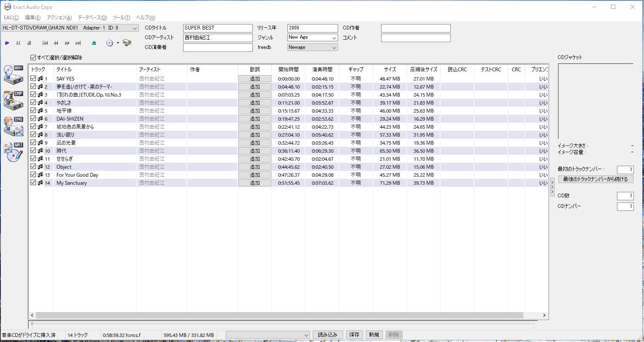This screenshot has height=342, width=644.
Task: Uncheck track 9 風の光景 checkbox
Action: tap(33, 143)
